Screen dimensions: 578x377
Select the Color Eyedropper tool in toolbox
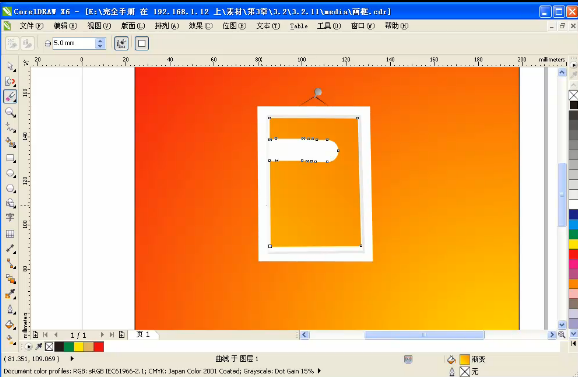pyautogui.click(x=10, y=294)
